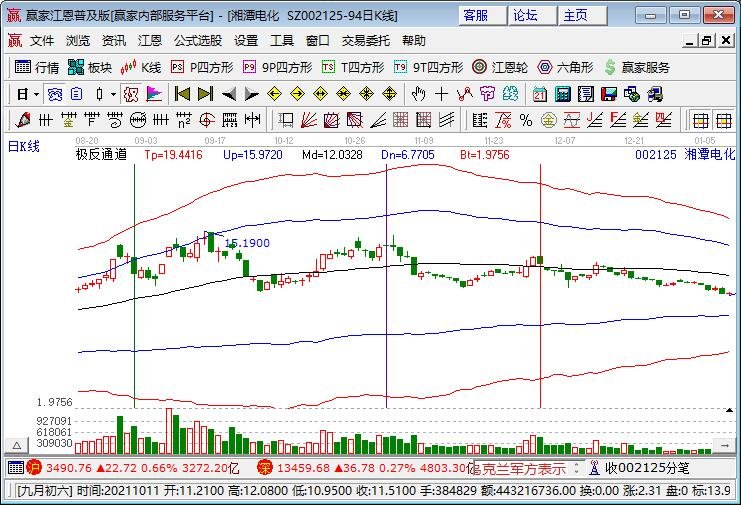Open the 交易委托 menu

[366, 41]
